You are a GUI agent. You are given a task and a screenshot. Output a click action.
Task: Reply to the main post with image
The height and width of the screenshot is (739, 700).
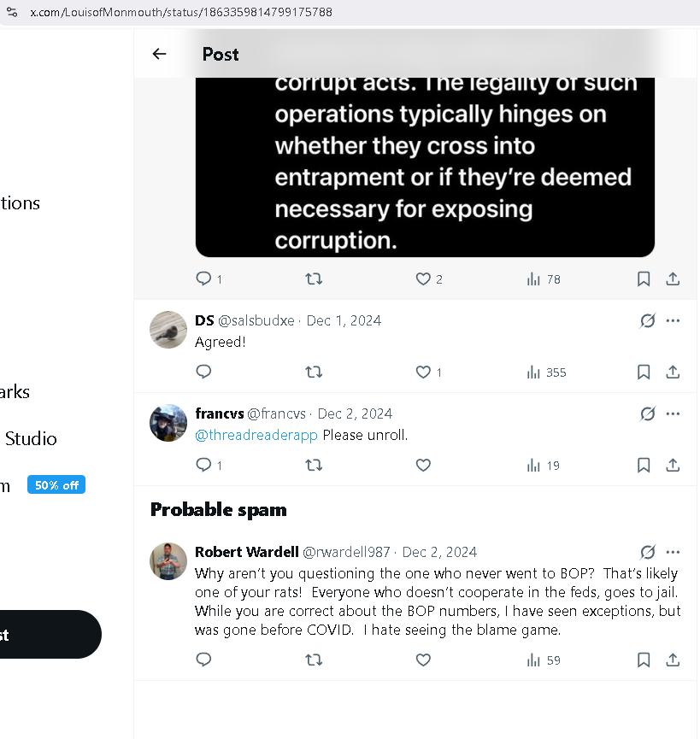203,279
